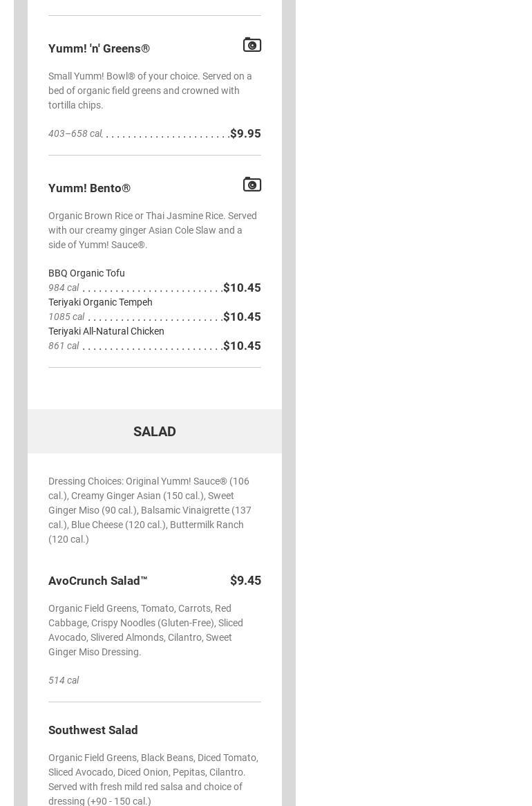
Task: Choose the Teriyaki All-Natural Chicken option
Action: [106, 331]
